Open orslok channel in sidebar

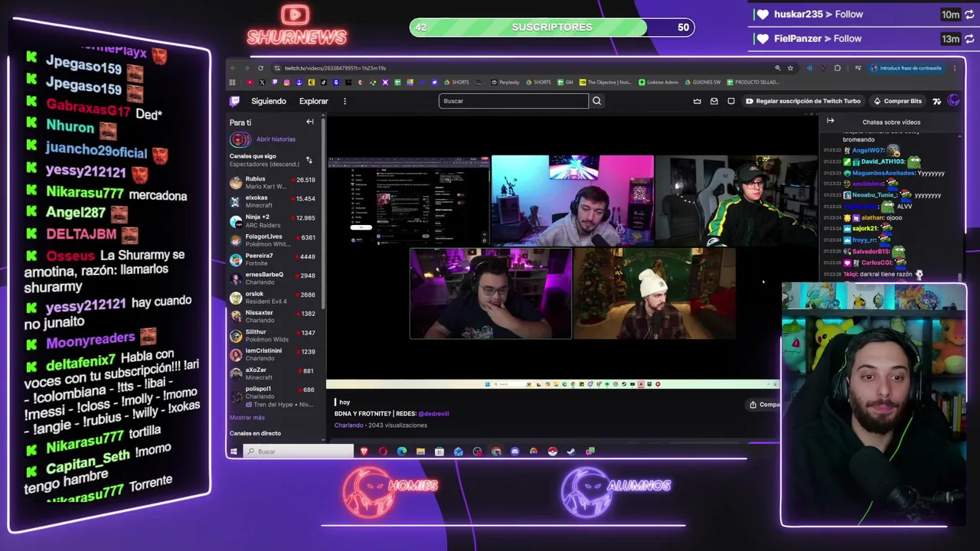point(273,298)
